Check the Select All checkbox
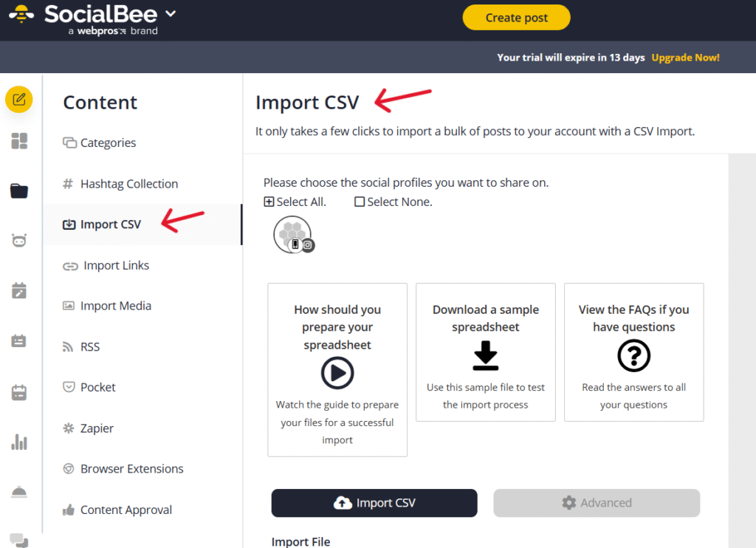Screen dimensions: 756x548 pos(269,202)
